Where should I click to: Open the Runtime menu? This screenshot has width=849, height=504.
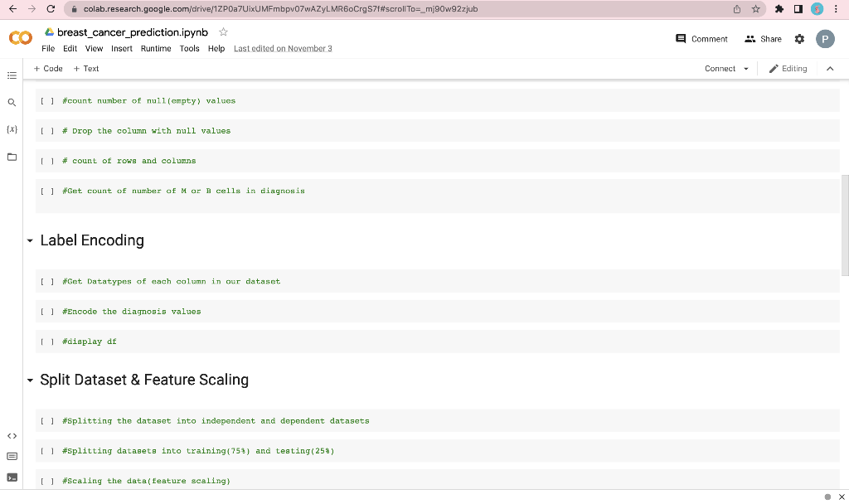(156, 48)
